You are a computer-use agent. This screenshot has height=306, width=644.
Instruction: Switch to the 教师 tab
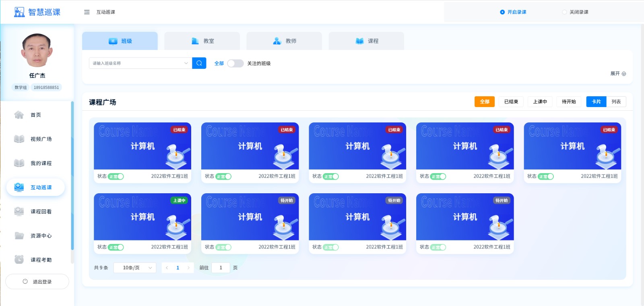284,41
